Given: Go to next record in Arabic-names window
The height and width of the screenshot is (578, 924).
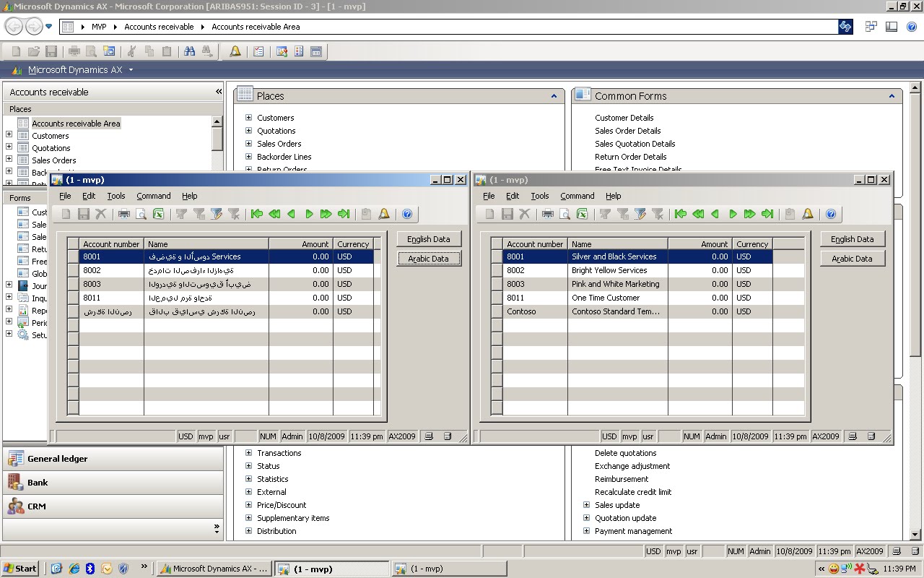Looking at the screenshot, I should click(309, 214).
